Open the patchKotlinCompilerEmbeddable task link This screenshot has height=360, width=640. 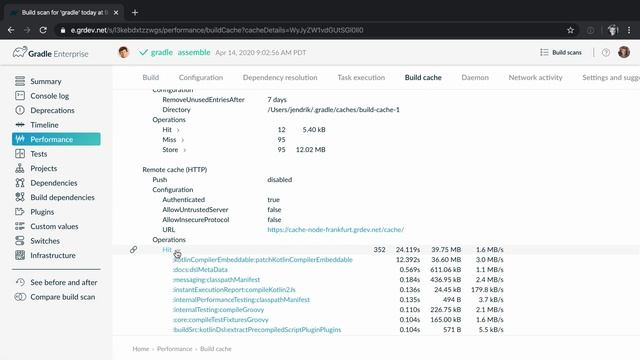pyautogui.click(x=263, y=260)
